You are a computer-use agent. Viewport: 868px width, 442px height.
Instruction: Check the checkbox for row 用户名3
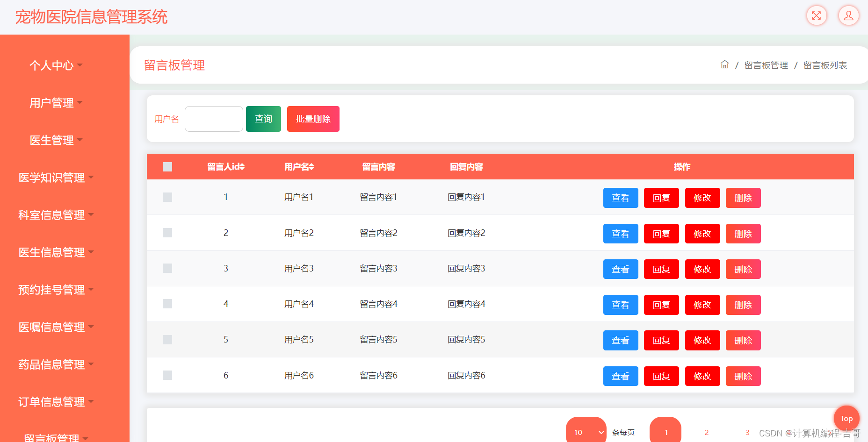click(167, 268)
